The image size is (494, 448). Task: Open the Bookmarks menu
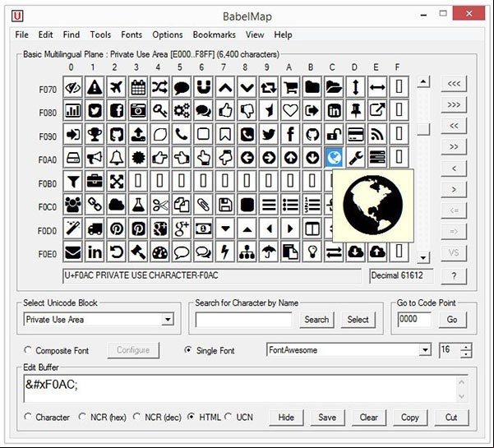pos(215,35)
